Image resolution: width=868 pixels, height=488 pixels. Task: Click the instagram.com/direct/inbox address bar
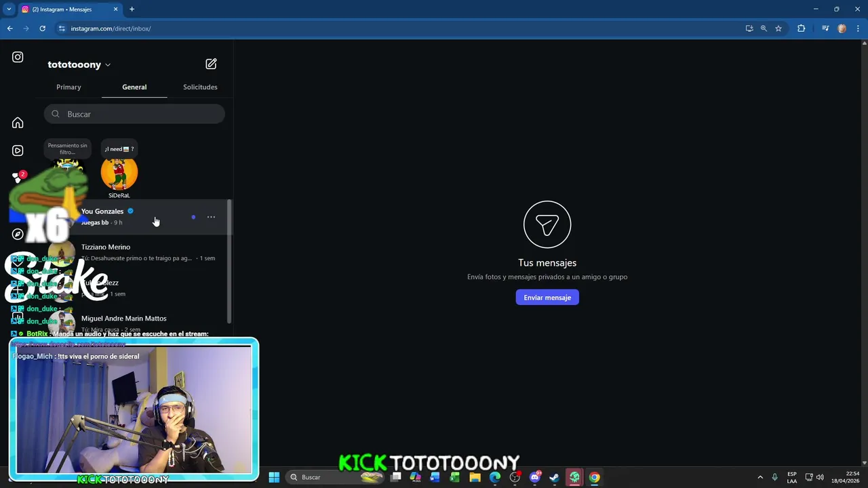tap(110, 28)
